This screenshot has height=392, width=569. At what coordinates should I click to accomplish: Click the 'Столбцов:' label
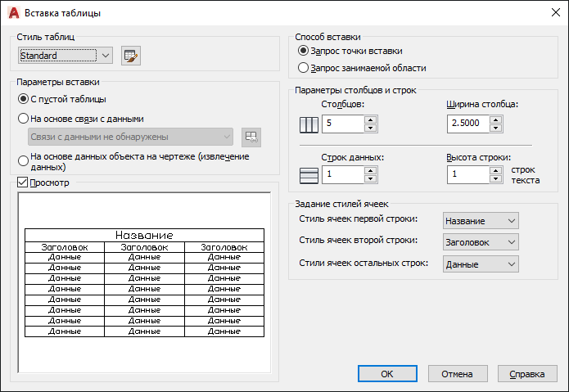(342, 105)
